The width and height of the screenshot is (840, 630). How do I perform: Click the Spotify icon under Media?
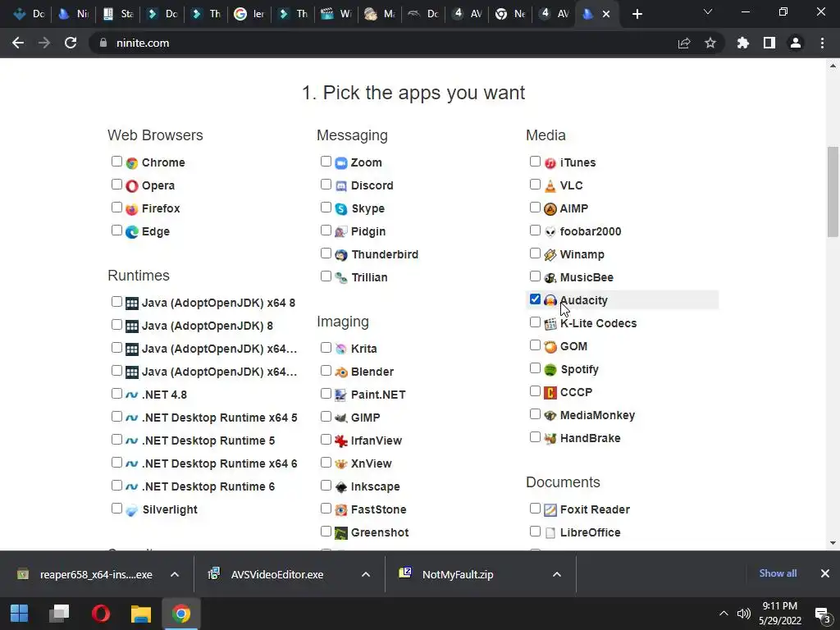550,370
